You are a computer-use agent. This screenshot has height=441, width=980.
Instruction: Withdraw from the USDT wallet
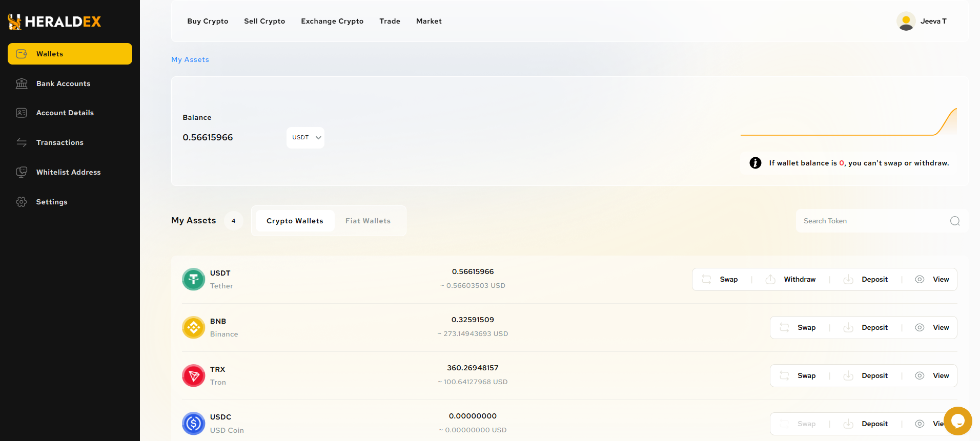point(791,279)
